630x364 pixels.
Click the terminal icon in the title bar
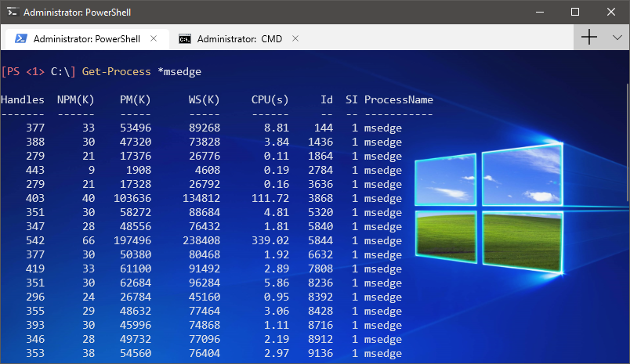point(13,12)
